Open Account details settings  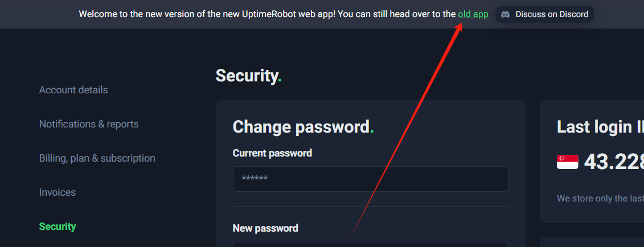pos(73,90)
